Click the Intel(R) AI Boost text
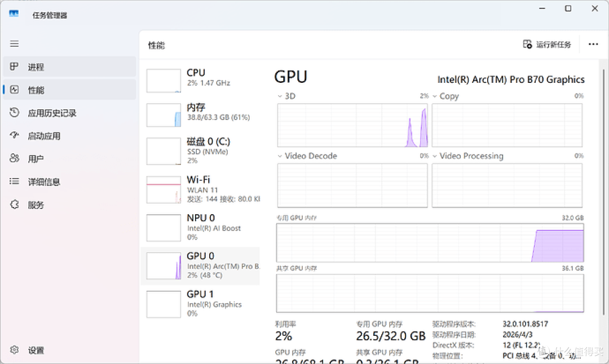The height and width of the screenshot is (364, 609). coord(214,228)
